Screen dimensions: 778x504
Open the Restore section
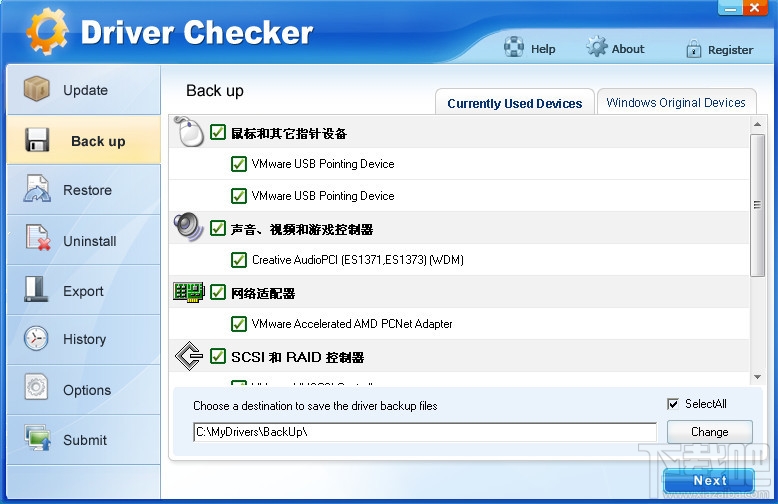pos(83,189)
